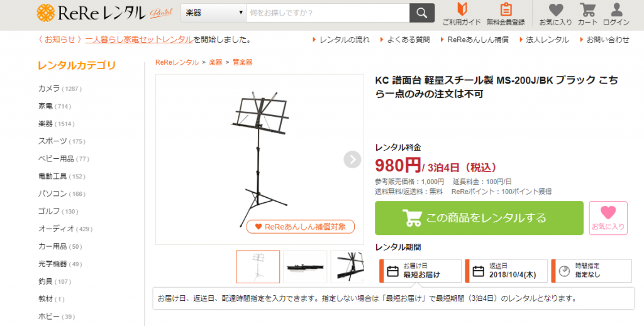
Task: Open the 楽器 category dropdown
Action: tap(214, 13)
